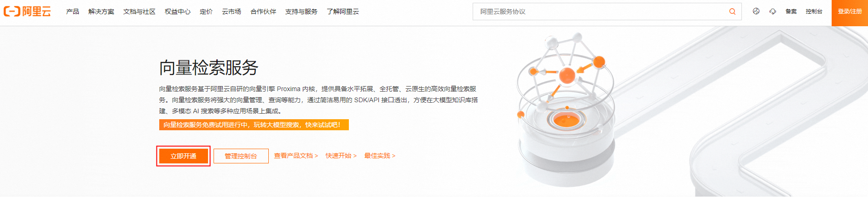Open the 查看产品文档 link
868x197 pixels.
296,156
